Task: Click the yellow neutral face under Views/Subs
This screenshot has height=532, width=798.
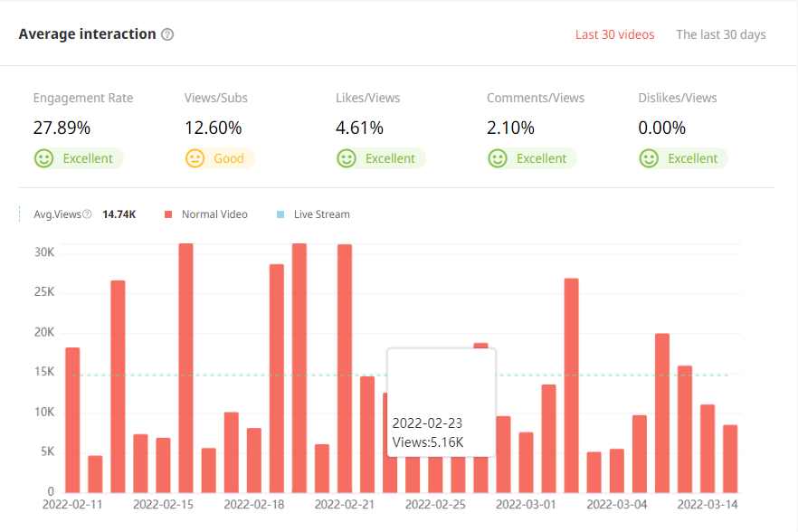Action: (x=195, y=158)
